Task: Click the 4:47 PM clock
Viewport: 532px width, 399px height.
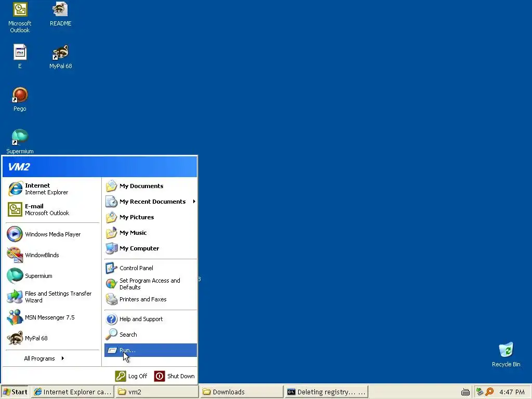Action: [512, 392]
